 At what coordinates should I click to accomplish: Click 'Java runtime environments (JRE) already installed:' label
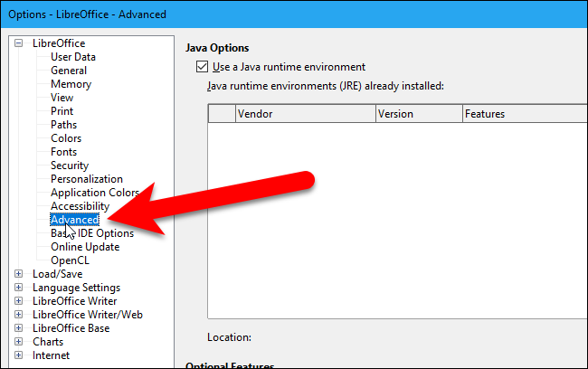click(x=326, y=86)
